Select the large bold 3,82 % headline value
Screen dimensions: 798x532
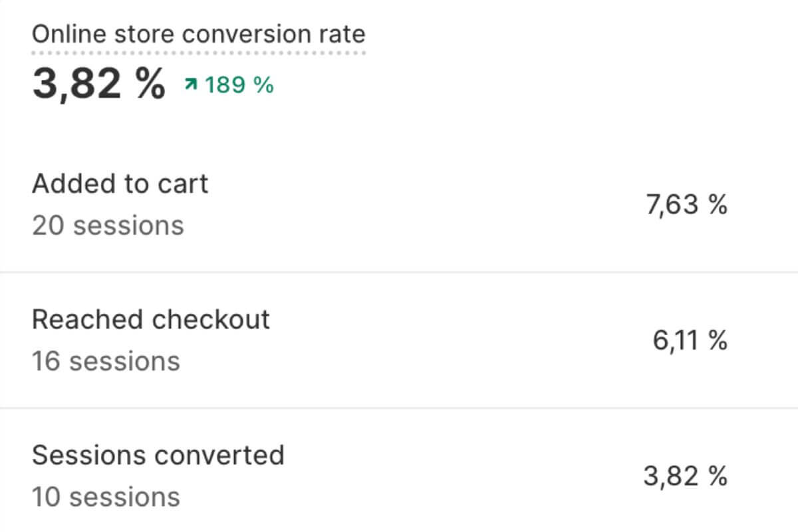tap(98, 85)
